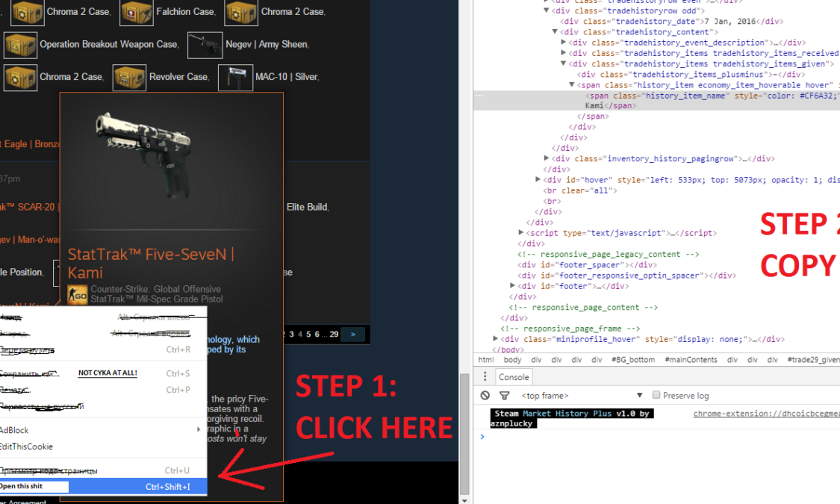The width and height of the screenshot is (840, 504).
Task: Click the Negev | Army Sheen item name
Action: [267, 45]
